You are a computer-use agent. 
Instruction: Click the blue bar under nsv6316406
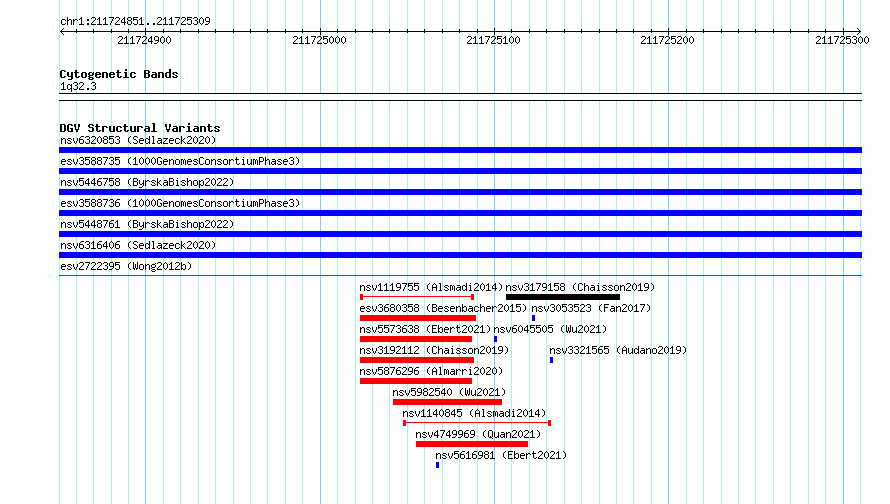[x=460, y=255]
